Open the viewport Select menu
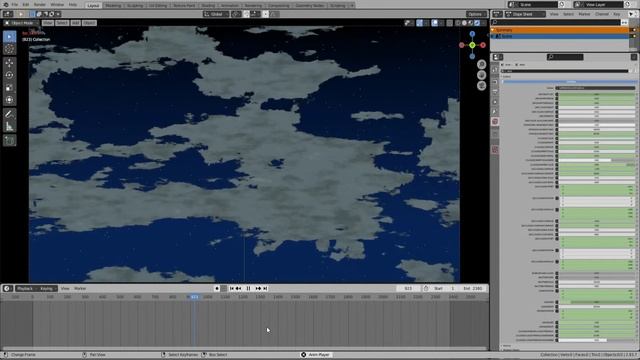Viewport: 640px width, 360px height. 62,23
